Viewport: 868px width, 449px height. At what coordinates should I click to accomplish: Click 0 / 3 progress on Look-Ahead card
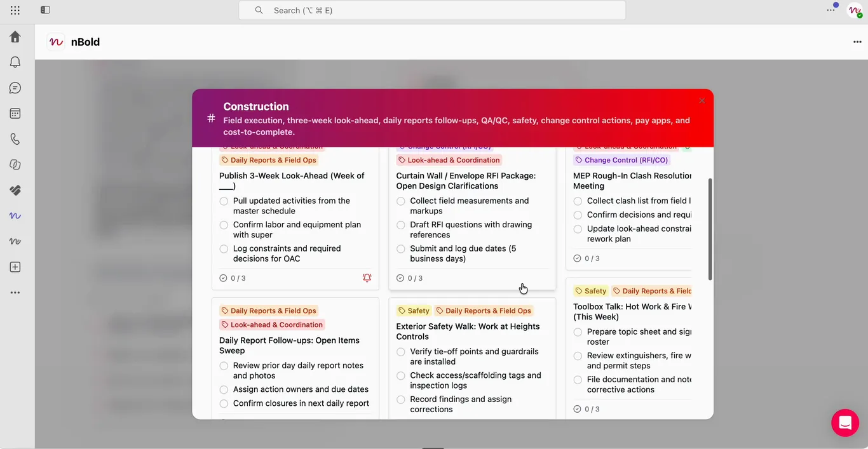point(233,278)
